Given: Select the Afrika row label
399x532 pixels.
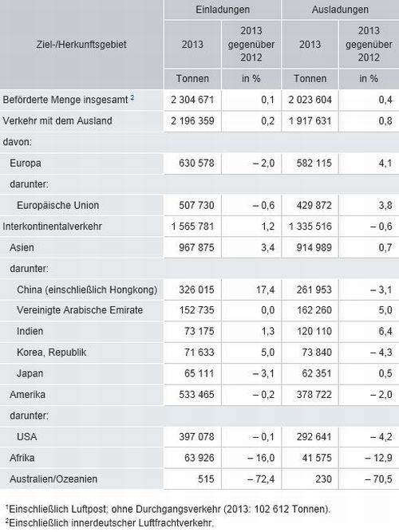Looking at the screenshot, I should [22, 458].
